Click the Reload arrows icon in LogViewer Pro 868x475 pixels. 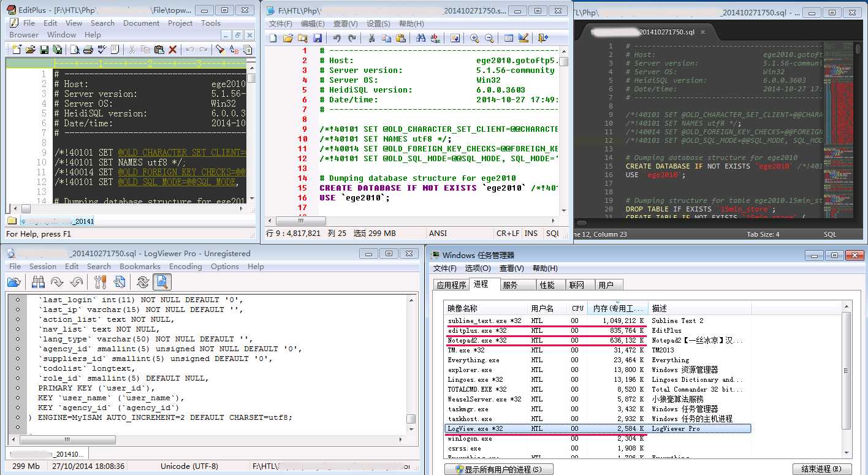143,282
